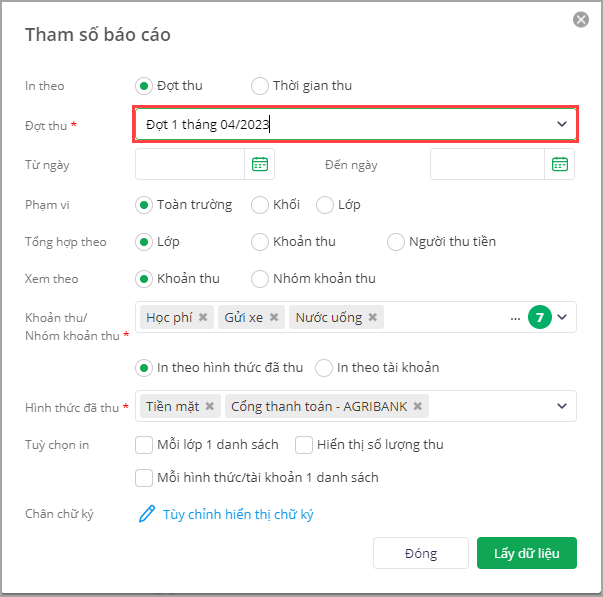Remove the Gửi xe tag

(274, 317)
